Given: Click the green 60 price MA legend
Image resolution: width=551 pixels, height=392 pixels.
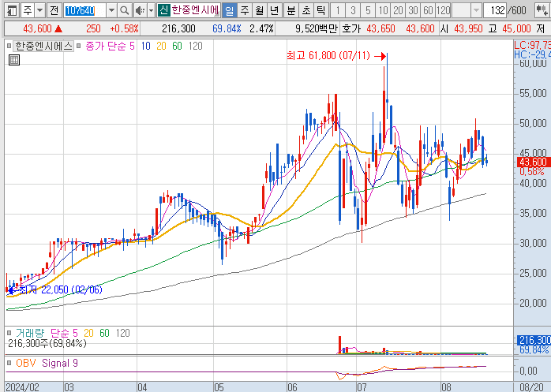Looking at the screenshot, I should [x=177, y=46].
